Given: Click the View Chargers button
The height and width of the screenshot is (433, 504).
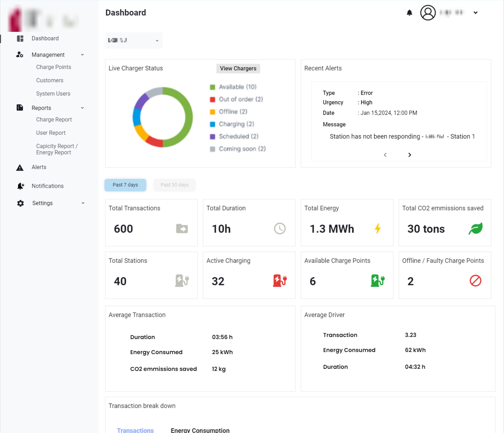Looking at the screenshot, I should coord(238,68).
